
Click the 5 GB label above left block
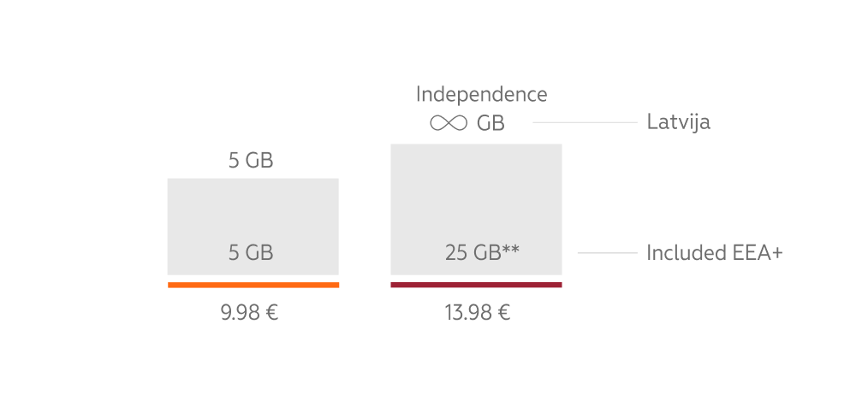click(251, 160)
